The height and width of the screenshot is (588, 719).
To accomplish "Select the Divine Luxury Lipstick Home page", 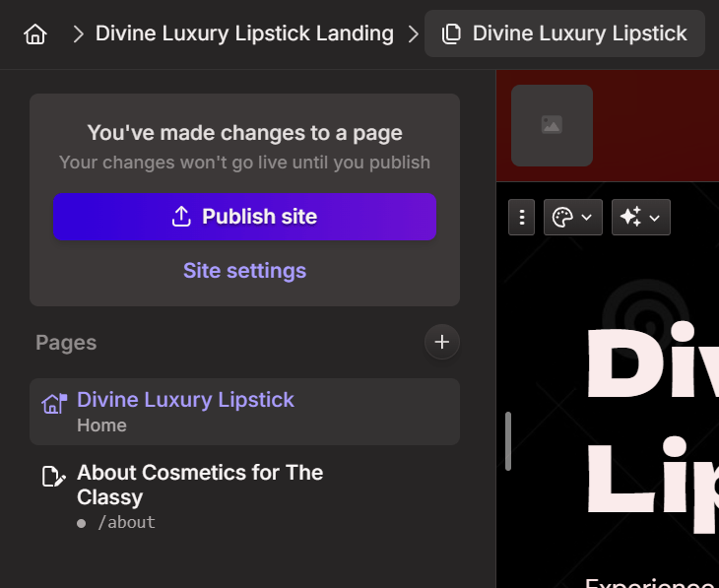I will click(x=185, y=400).
